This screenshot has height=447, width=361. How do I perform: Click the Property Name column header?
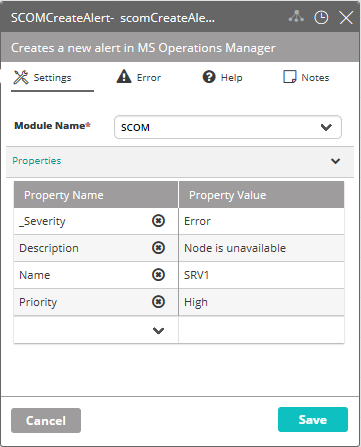tap(96, 195)
